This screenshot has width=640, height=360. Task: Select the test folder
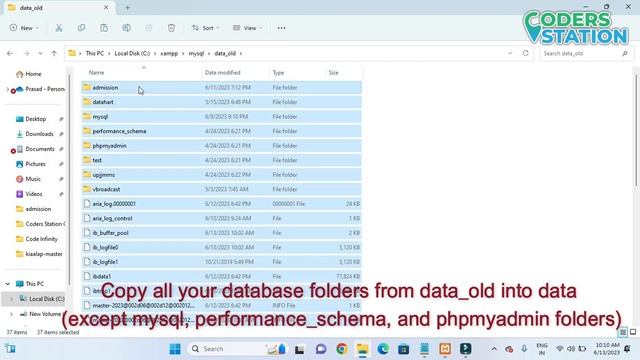(x=221, y=160)
